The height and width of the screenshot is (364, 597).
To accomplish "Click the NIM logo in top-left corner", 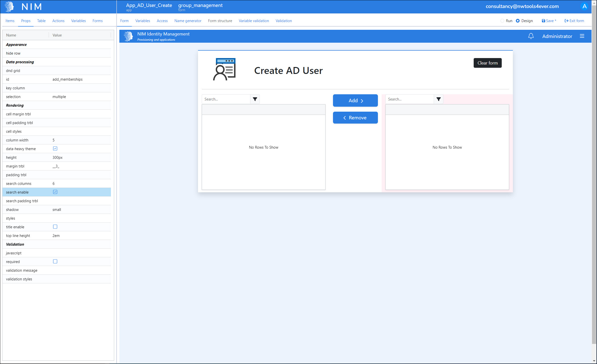I will (x=9, y=7).
